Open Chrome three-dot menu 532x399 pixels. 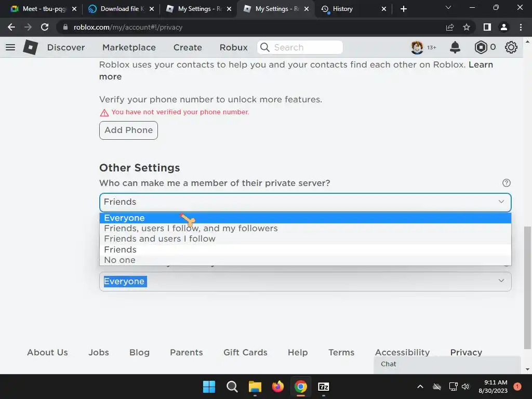(521, 27)
